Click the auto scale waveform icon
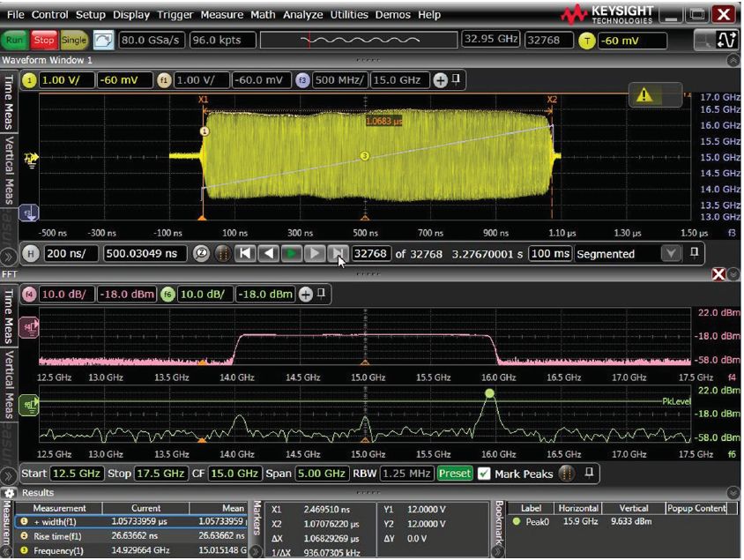 coord(104,40)
